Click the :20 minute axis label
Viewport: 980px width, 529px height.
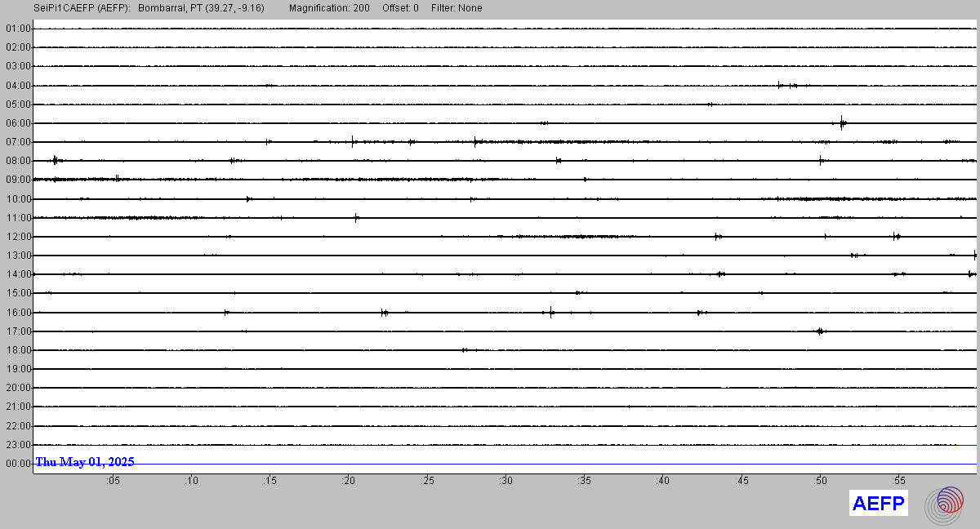[x=349, y=482]
